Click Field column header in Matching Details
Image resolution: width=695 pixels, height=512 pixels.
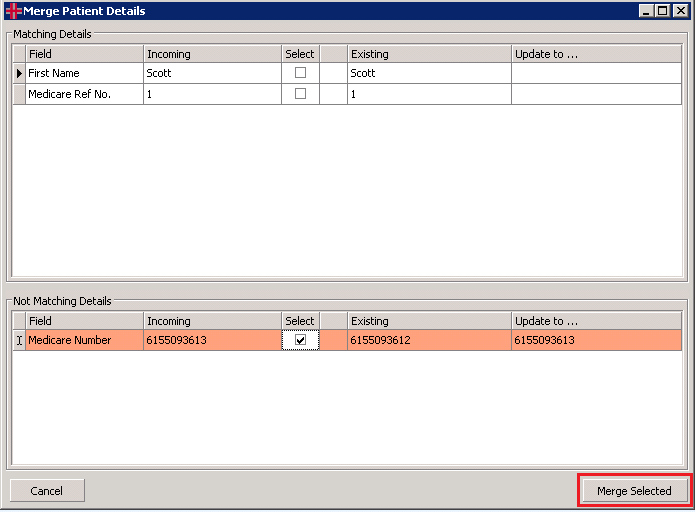(x=85, y=54)
